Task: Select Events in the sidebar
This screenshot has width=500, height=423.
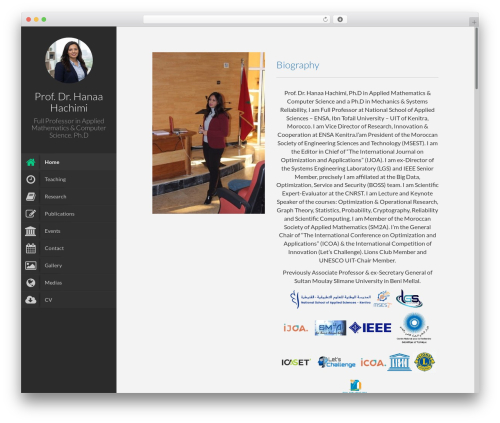Action: tap(69, 231)
